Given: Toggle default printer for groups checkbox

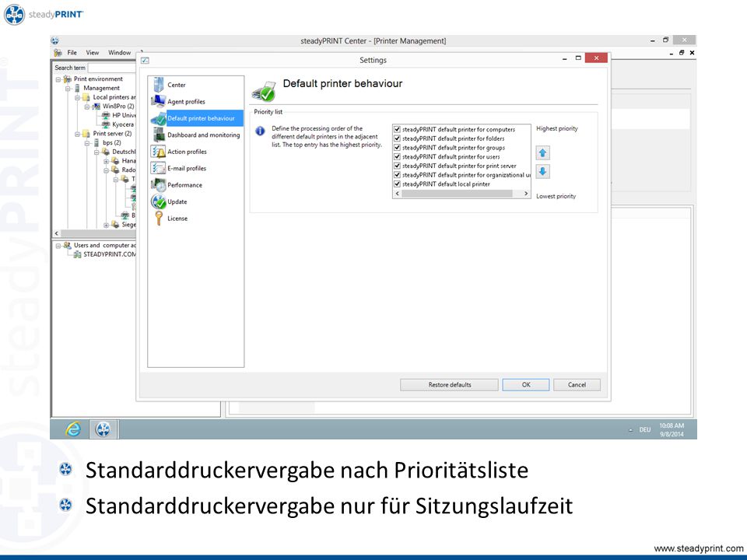Looking at the screenshot, I should [397, 148].
